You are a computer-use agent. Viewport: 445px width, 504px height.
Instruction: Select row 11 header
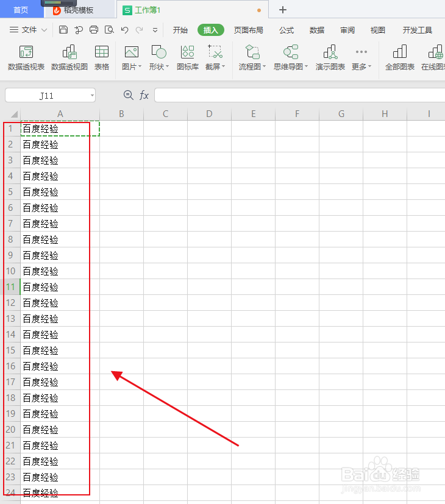[10, 287]
